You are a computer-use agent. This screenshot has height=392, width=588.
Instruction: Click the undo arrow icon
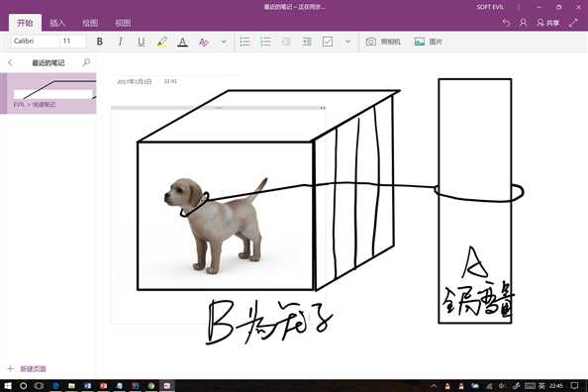[506, 23]
